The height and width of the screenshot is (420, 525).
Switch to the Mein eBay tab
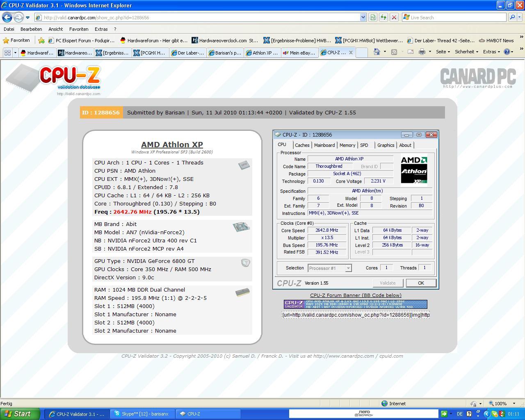299,52
